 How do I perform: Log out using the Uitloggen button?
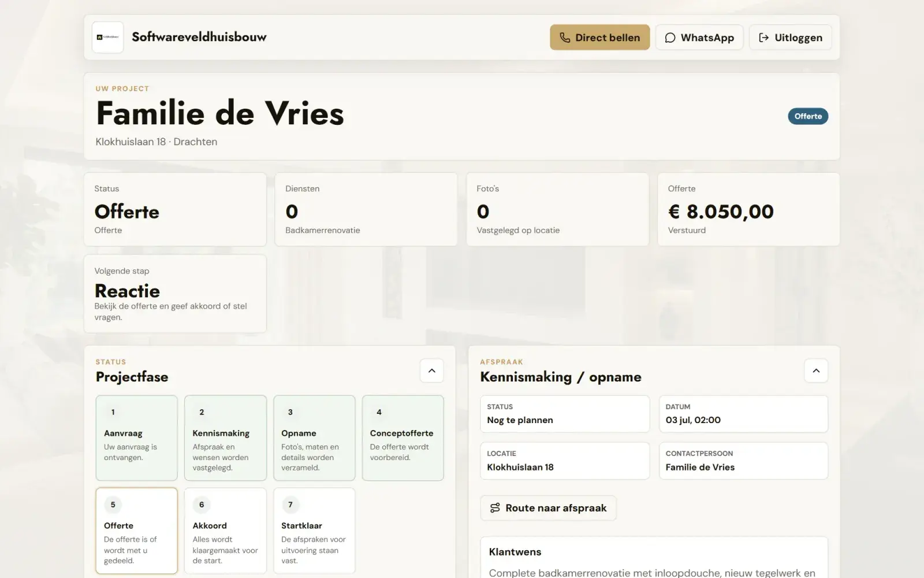pos(790,38)
